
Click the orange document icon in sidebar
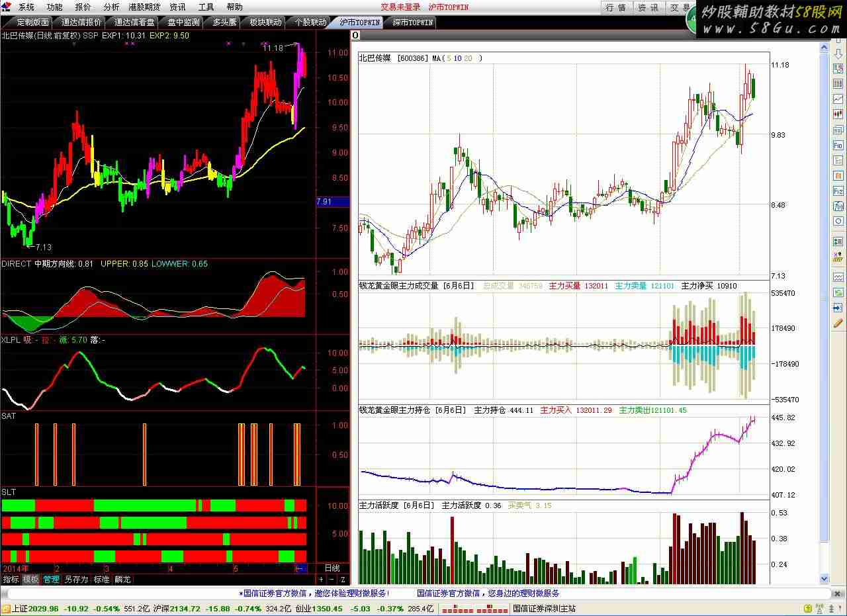tap(838, 175)
